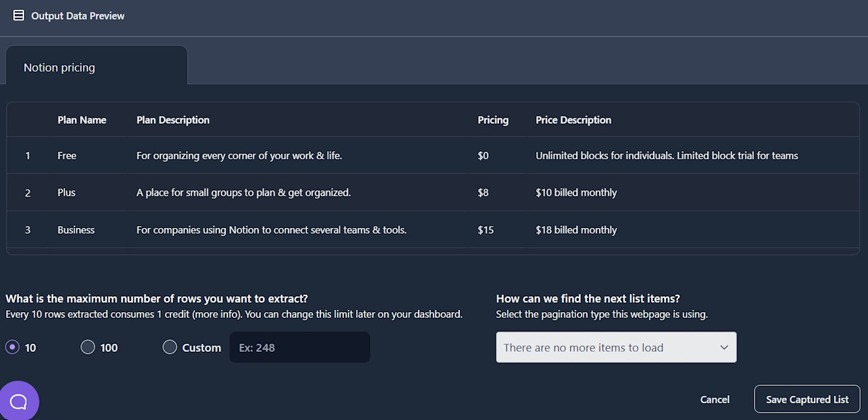Image resolution: width=868 pixels, height=420 pixels.
Task: Click the Pricing column header
Action: point(493,120)
